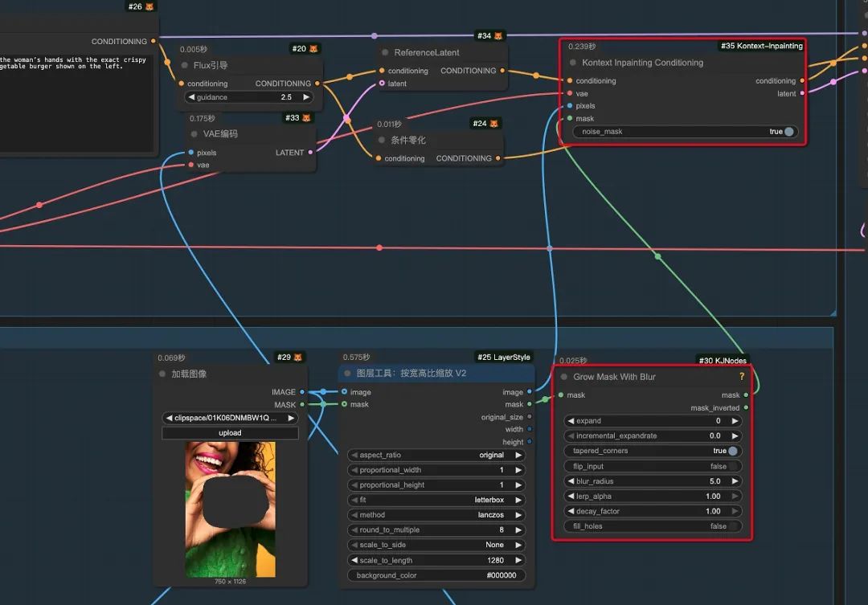The image size is (868, 605).
Task: Click the guidance value 2.5 field
Action: pyautogui.click(x=286, y=97)
